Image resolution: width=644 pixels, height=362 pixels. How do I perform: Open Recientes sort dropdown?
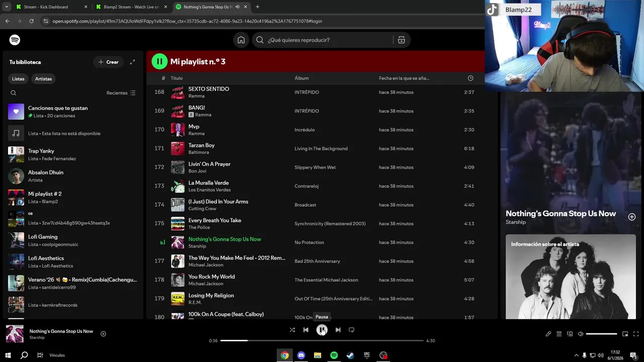click(121, 93)
